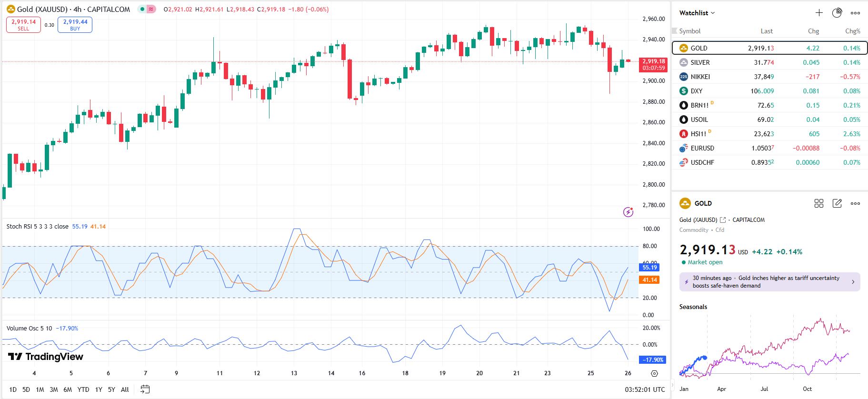
Task: Open the go-to-date calendar icon
Action: (x=145, y=389)
